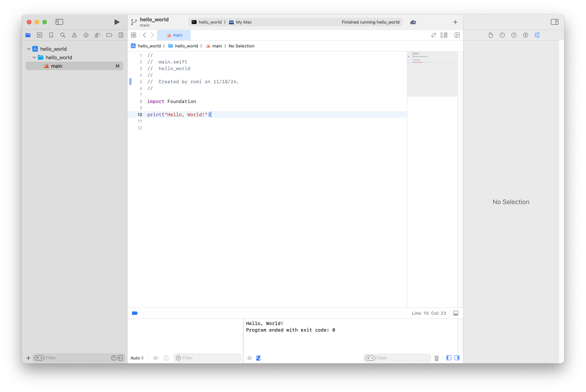
Task: Collapse the hello_world project root
Action: [29, 49]
